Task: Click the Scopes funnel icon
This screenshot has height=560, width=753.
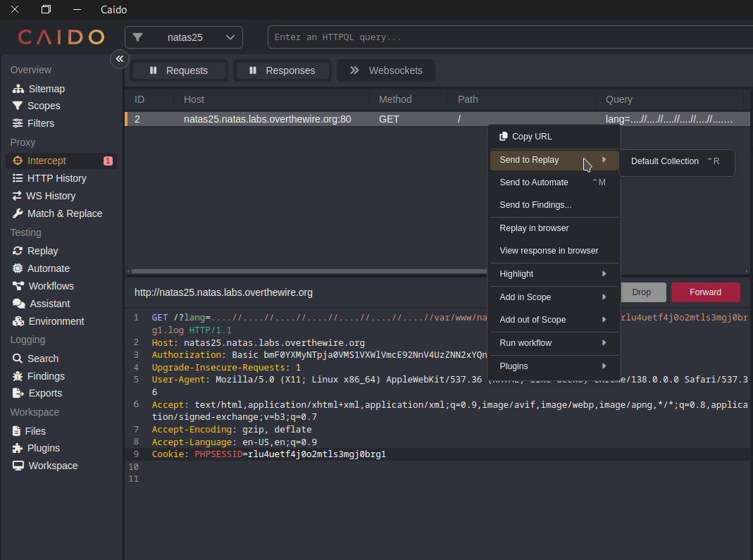Action: tap(18, 106)
